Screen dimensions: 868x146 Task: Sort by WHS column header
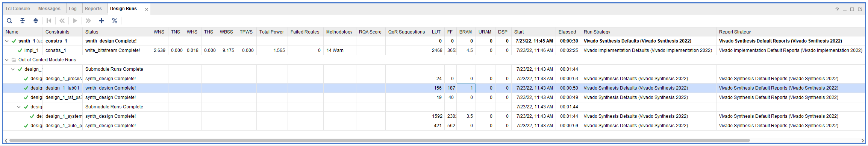click(192, 32)
